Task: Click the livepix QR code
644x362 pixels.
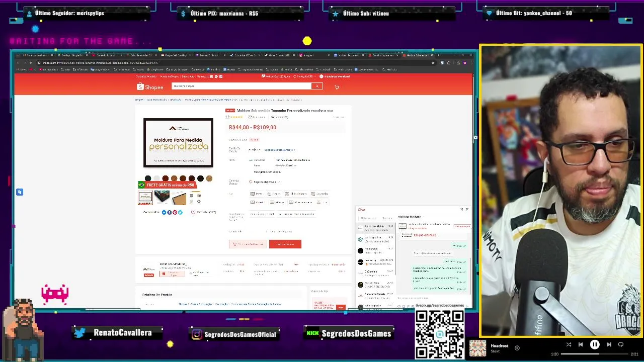Action: pyautogui.click(x=439, y=334)
